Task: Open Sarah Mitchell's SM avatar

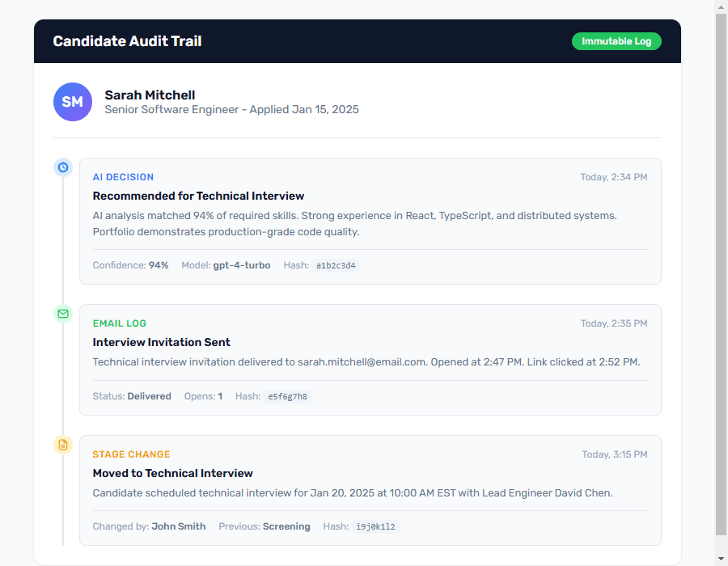Action: tap(73, 102)
